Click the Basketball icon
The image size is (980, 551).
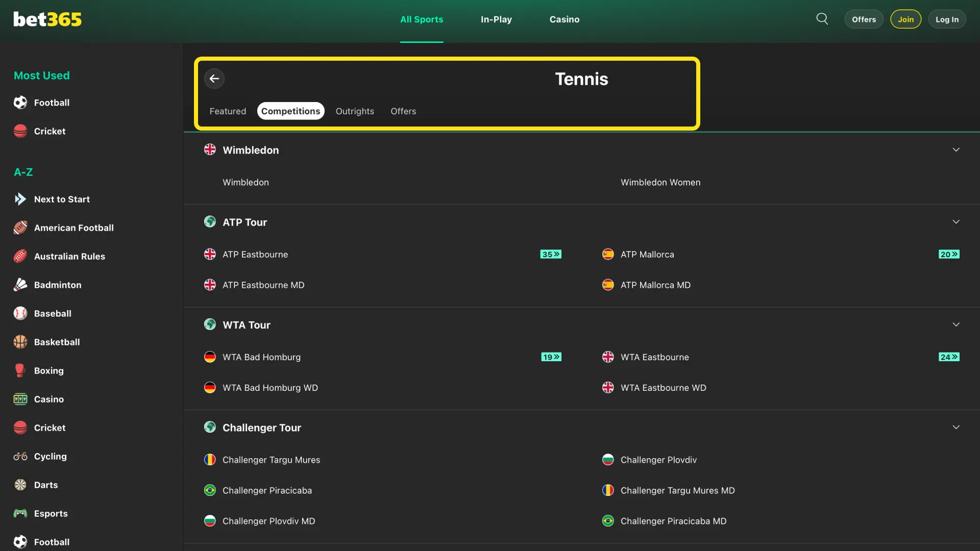point(20,342)
